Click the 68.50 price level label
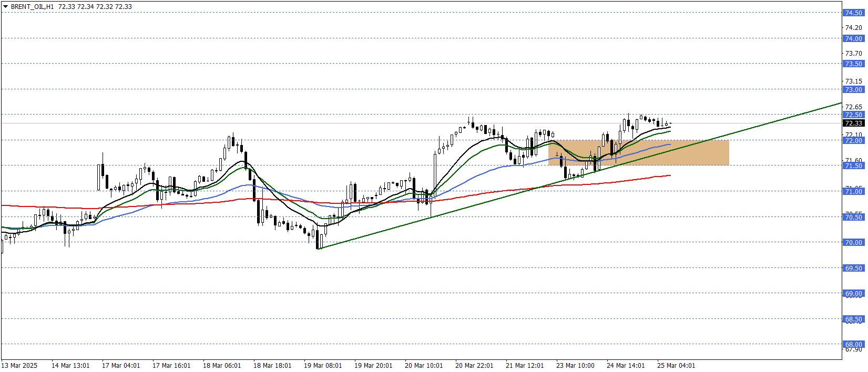Image resolution: width=868 pixels, height=372 pixels. pos(853,319)
